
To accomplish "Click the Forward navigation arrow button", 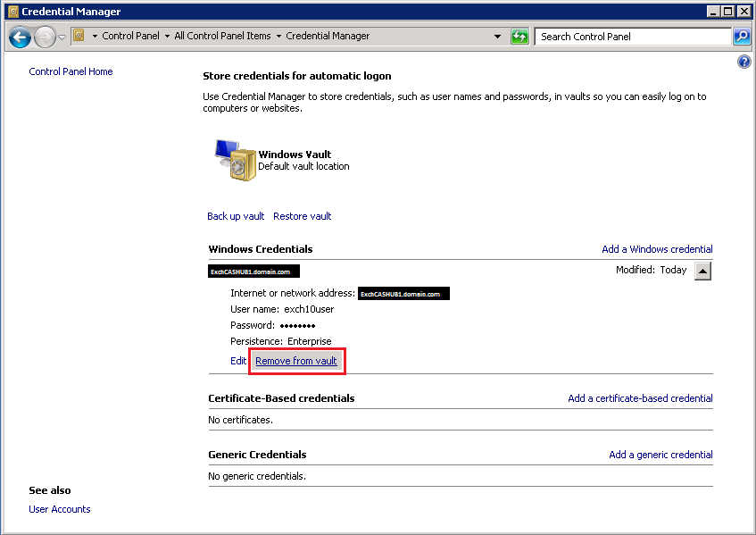I will pyautogui.click(x=45, y=37).
